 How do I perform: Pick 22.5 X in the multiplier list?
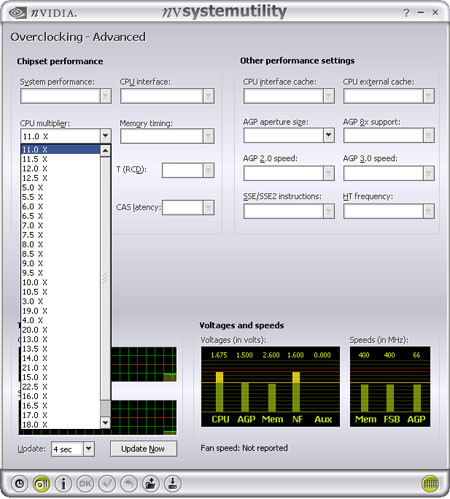(x=60, y=387)
